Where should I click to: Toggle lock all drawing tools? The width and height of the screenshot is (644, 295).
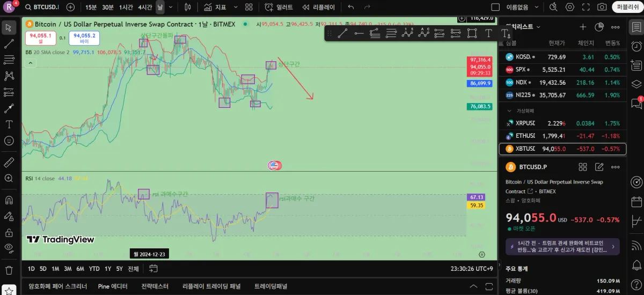pos(9,232)
